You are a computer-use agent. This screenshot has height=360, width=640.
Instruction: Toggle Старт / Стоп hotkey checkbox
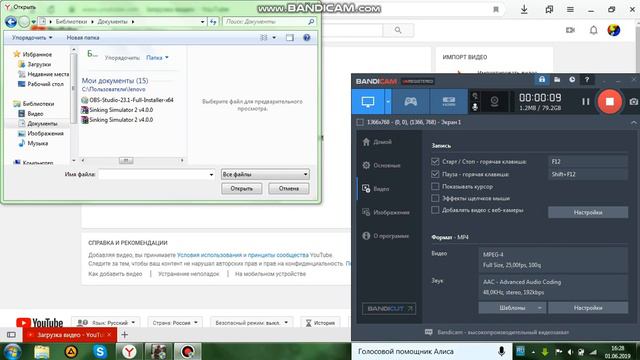click(435, 162)
